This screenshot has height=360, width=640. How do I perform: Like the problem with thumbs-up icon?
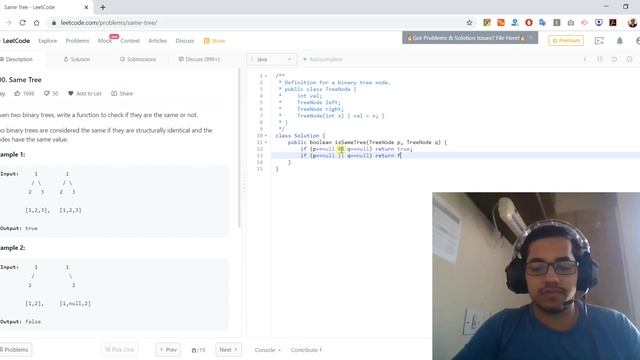pos(24,93)
